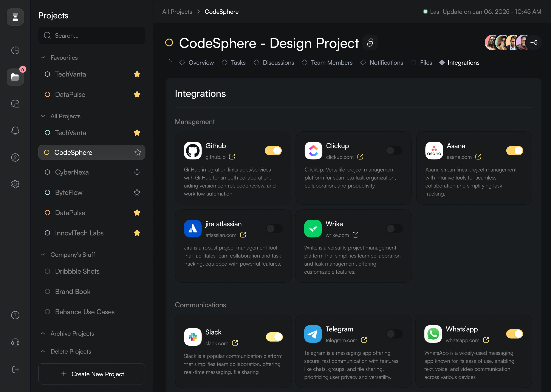Open the settings gear sidebar icon
Image resolution: width=551 pixels, height=392 pixels.
[15, 184]
